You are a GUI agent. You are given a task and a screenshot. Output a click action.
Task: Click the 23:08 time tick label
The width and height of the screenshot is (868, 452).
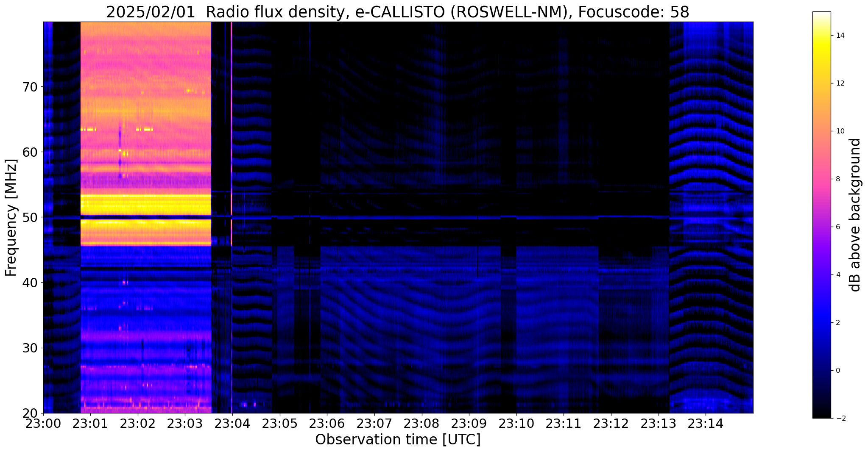tap(421, 423)
